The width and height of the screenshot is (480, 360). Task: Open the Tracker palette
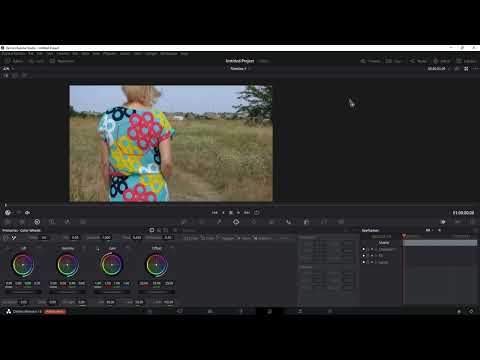(254, 222)
